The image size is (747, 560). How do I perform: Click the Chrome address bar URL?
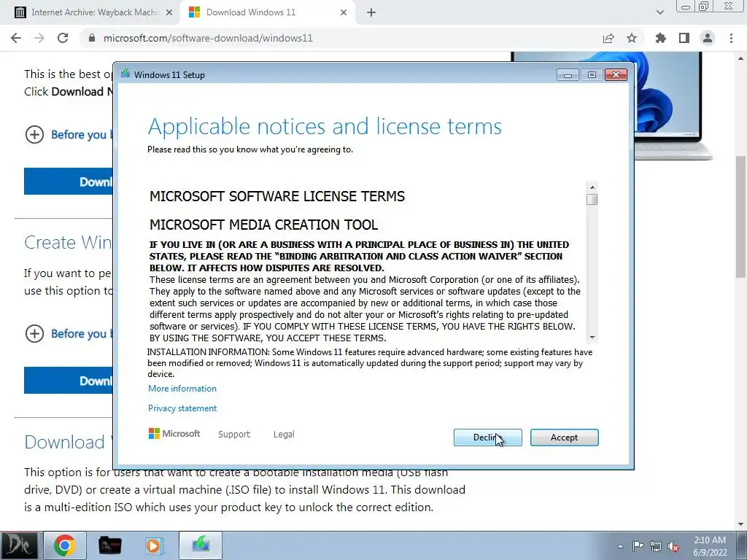[208, 38]
